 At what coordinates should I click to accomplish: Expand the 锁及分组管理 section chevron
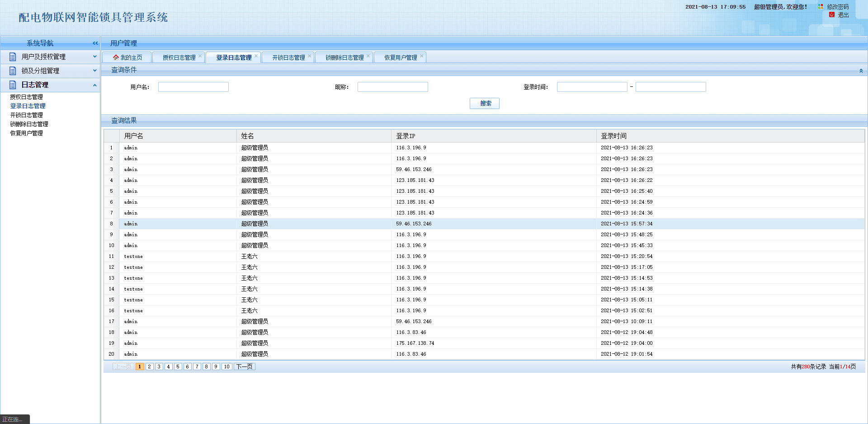(x=94, y=71)
